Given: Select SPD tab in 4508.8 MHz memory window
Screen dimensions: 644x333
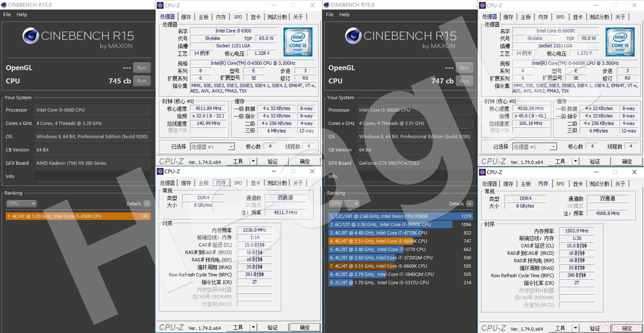Looking at the screenshot, I should tap(560, 184).
